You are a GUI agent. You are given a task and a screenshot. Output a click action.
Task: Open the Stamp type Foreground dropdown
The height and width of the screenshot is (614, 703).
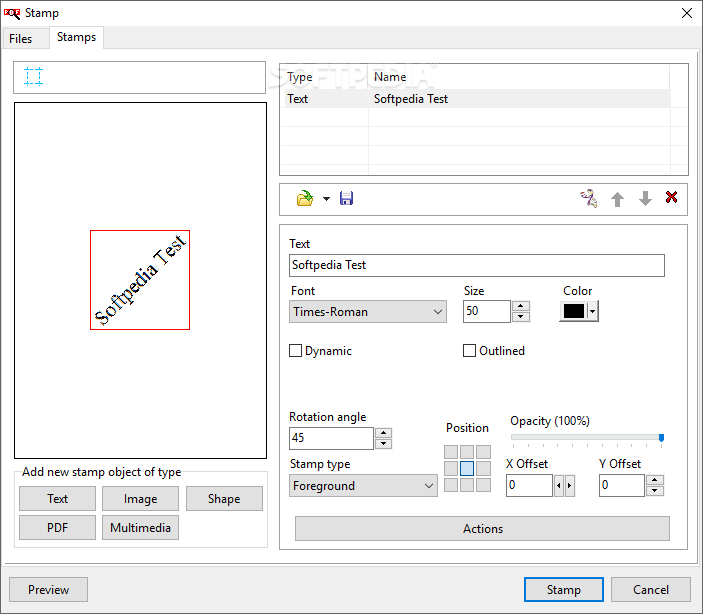click(x=363, y=486)
